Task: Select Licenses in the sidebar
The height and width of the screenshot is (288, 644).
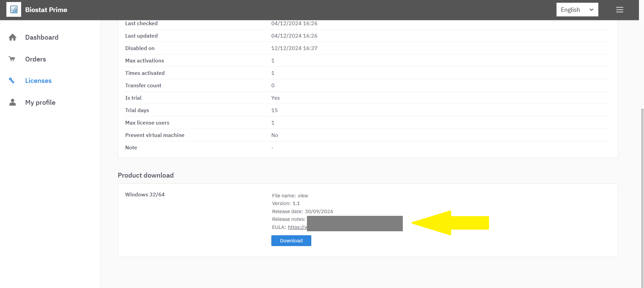Action: pos(38,81)
